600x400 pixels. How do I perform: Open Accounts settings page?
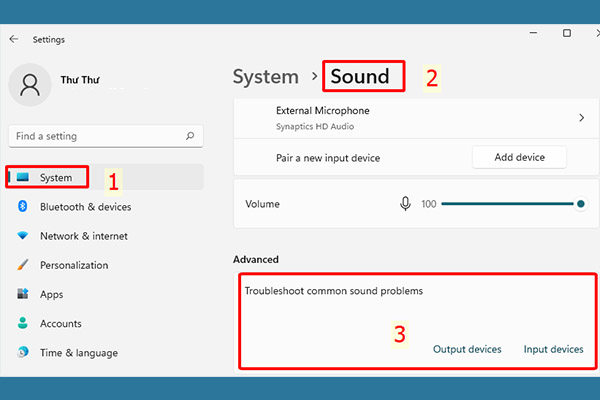coord(105,323)
